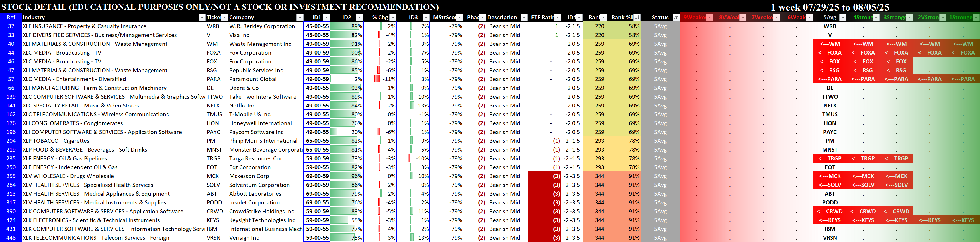Select the Visa Inc company cell

click(266, 35)
